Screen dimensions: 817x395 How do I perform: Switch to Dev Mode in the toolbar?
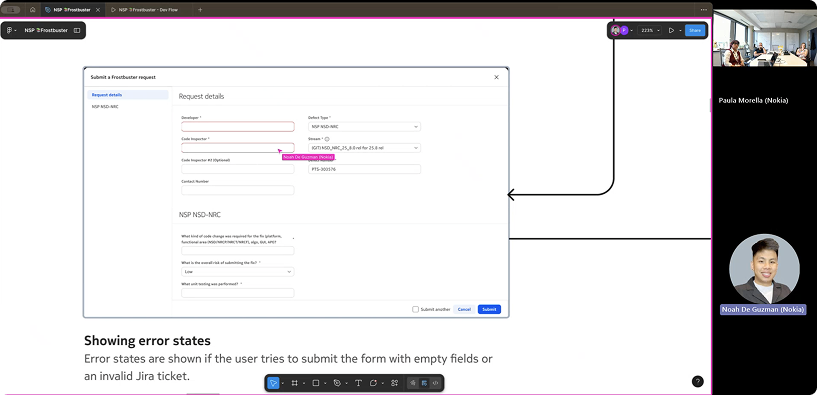coord(436,383)
